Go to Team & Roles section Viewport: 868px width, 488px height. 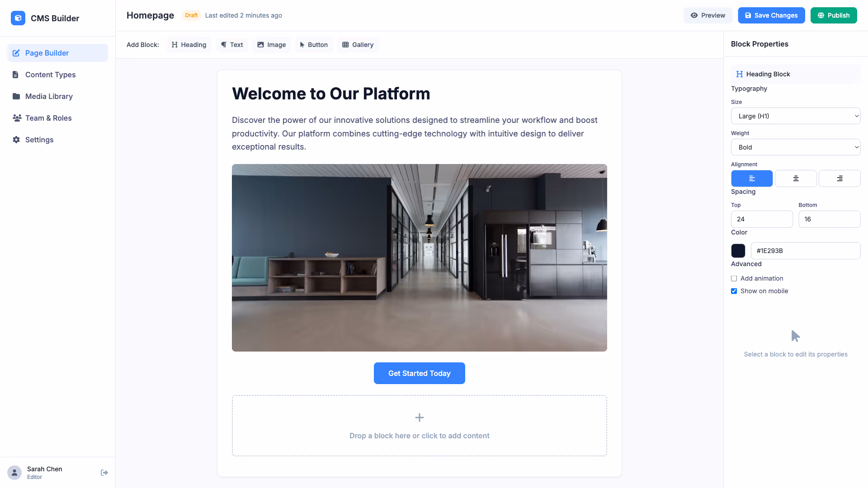[48, 118]
